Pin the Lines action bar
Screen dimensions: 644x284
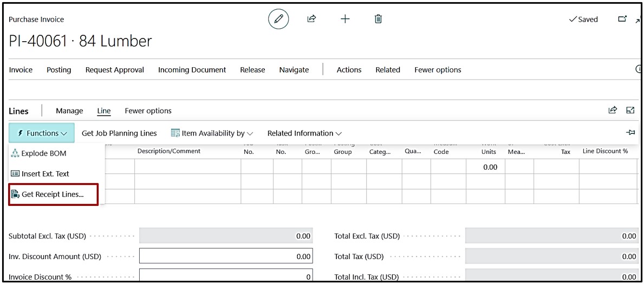[x=630, y=133]
